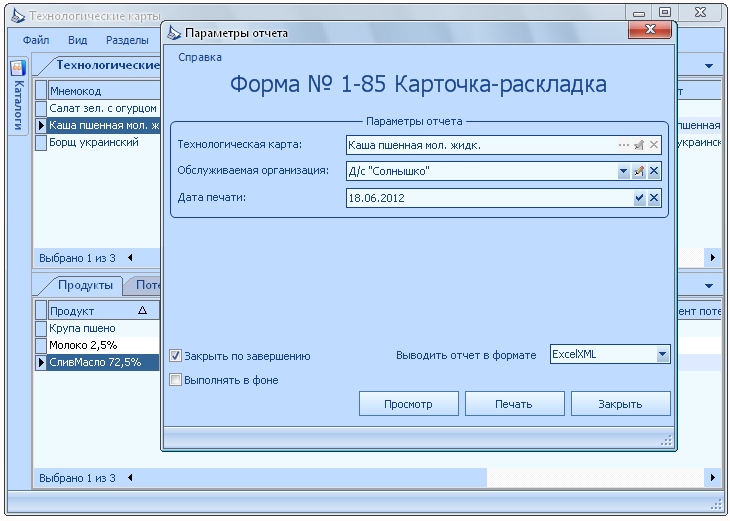Viewport: 730px width, 521px height.
Task: Clear the Технологическая карта field with X icon
Action: [x=654, y=145]
